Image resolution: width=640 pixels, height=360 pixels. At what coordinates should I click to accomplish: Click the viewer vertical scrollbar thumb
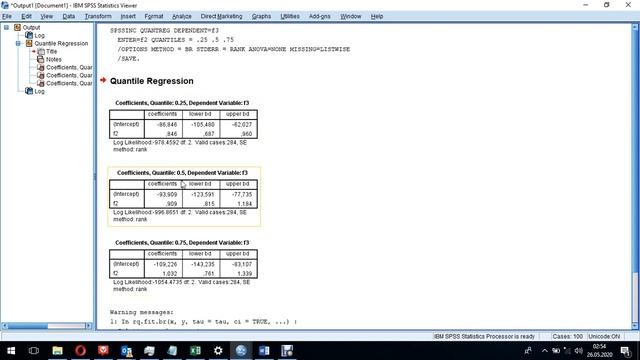635,297
